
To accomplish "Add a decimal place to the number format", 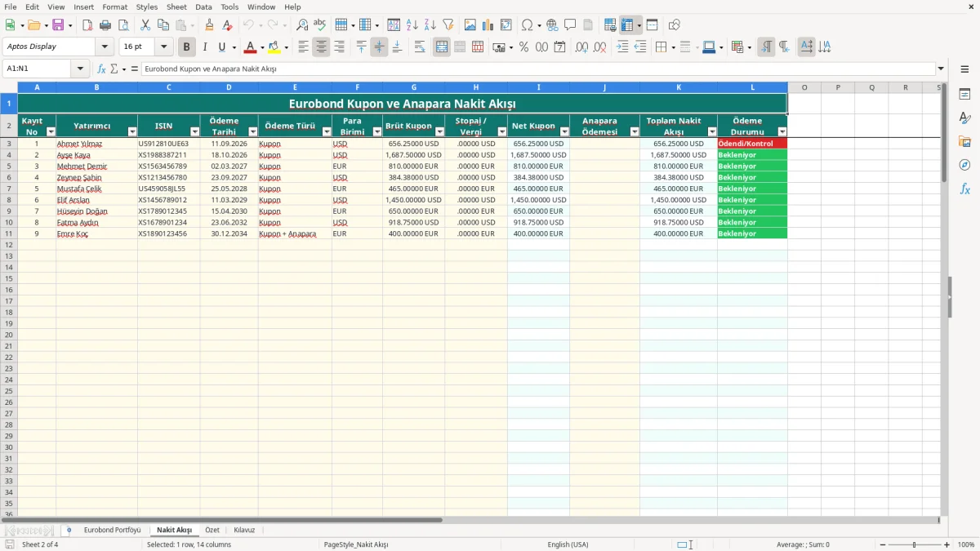I will click(581, 47).
